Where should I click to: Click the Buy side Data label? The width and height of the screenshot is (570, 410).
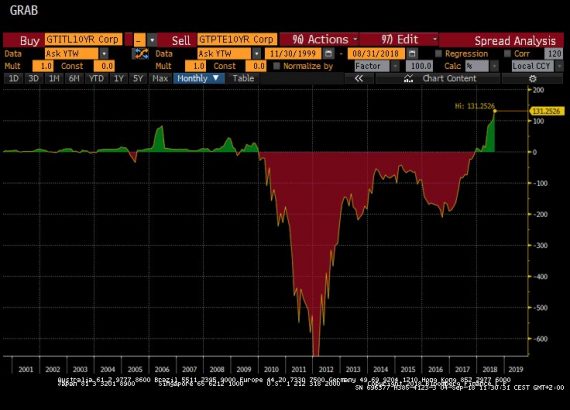pyautogui.click(x=13, y=54)
